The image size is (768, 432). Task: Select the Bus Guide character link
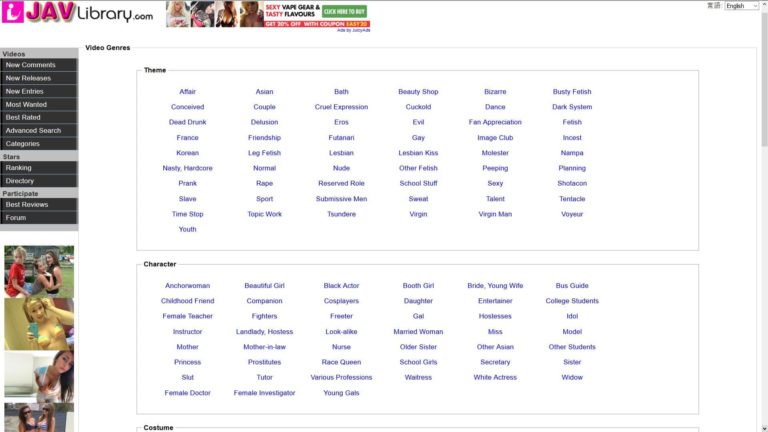pyautogui.click(x=572, y=286)
